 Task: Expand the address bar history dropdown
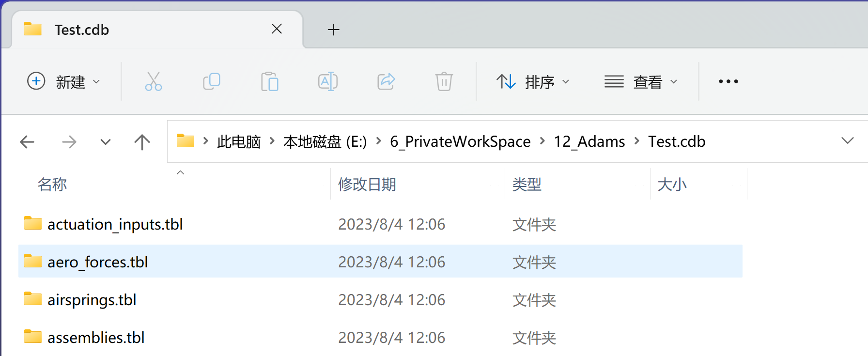point(847,141)
